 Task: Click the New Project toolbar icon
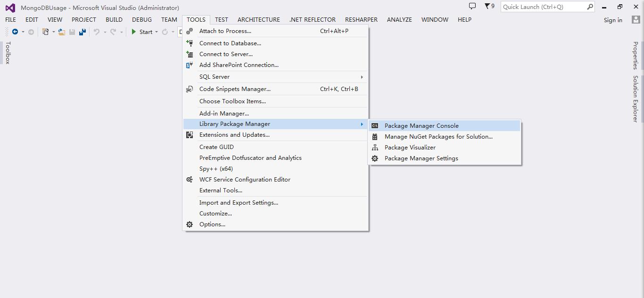tap(46, 32)
